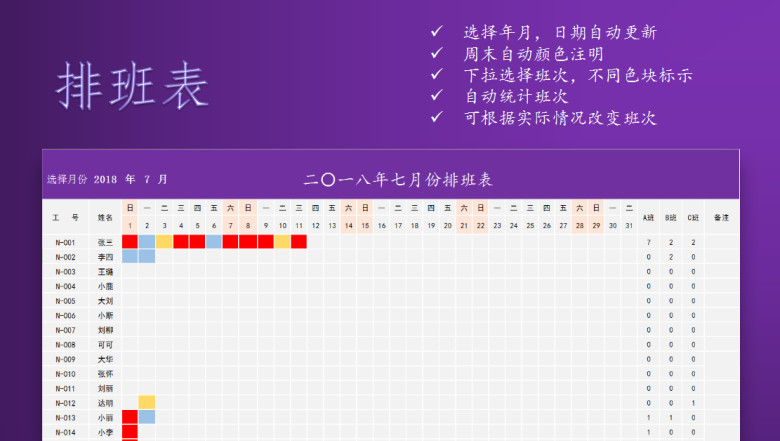Click blue shift cell for 李四 day 1
Screen dimensions: 780x441
[x=130, y=257]
